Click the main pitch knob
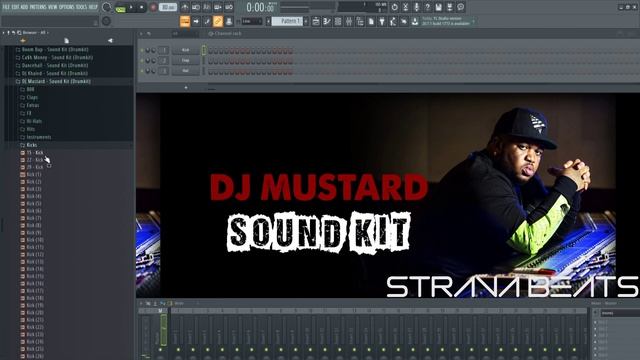Image resolution: width=640 pixels, height=360 pixels. tap(106, 21)
